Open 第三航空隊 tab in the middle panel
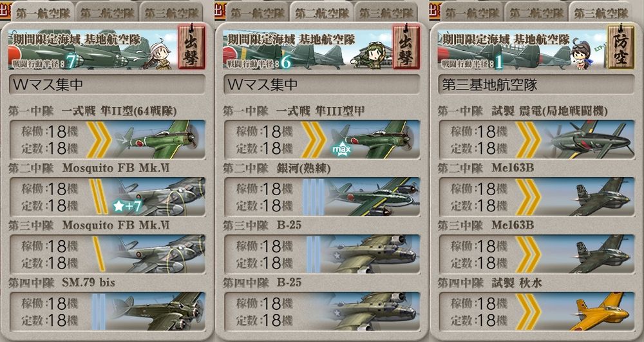 pyautogui.click(x=386, y=12)
